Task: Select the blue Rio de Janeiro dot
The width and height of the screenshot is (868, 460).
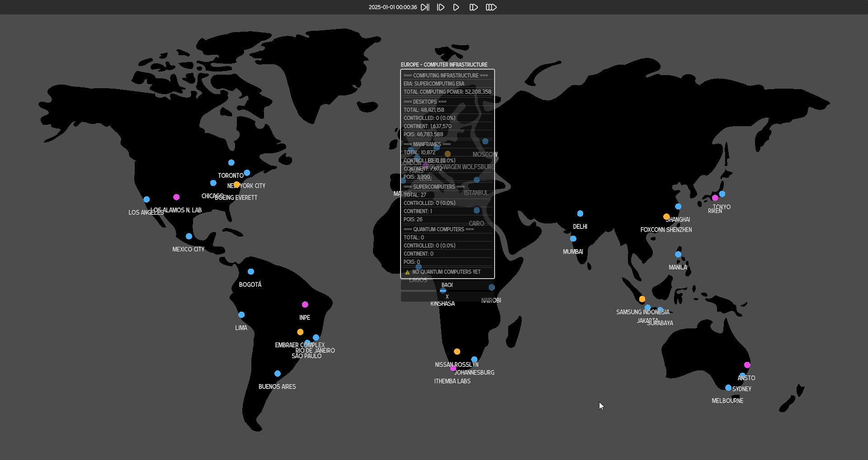Action: pos(316,338)
